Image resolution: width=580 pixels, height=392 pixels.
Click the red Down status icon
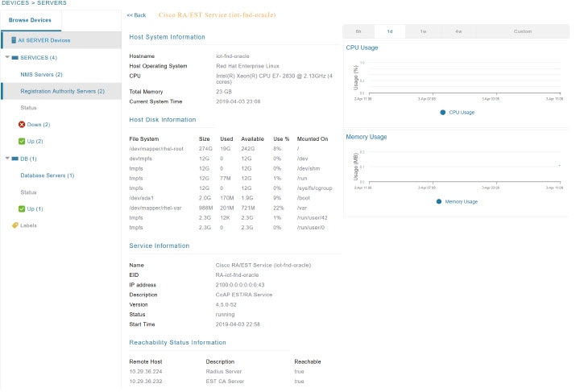click(22, 125)
